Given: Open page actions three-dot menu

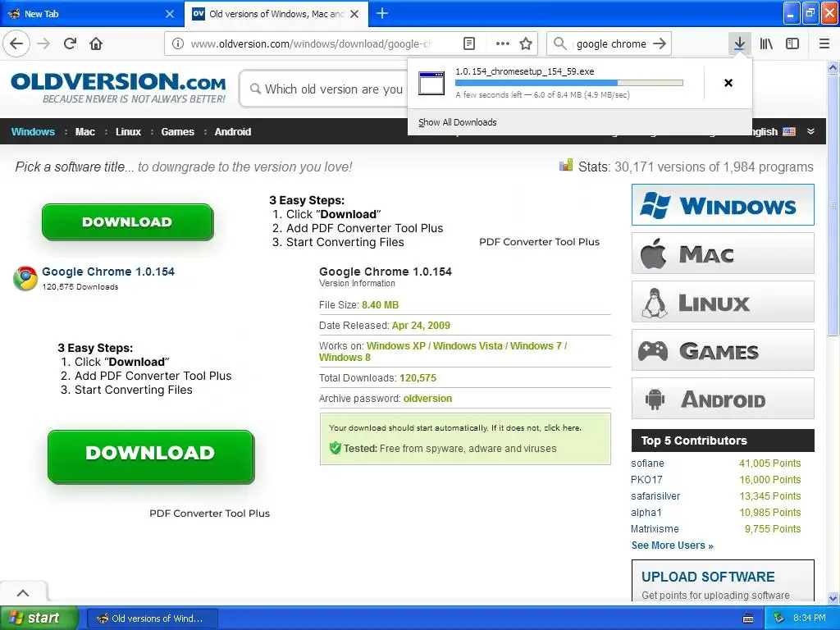Looking at the screenshot, I should tap(503, 43).
